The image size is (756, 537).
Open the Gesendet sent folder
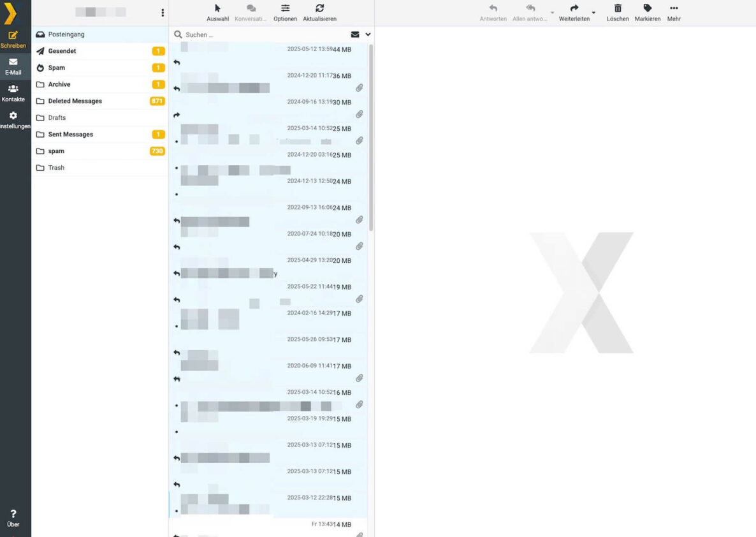[x=62, y=51]
